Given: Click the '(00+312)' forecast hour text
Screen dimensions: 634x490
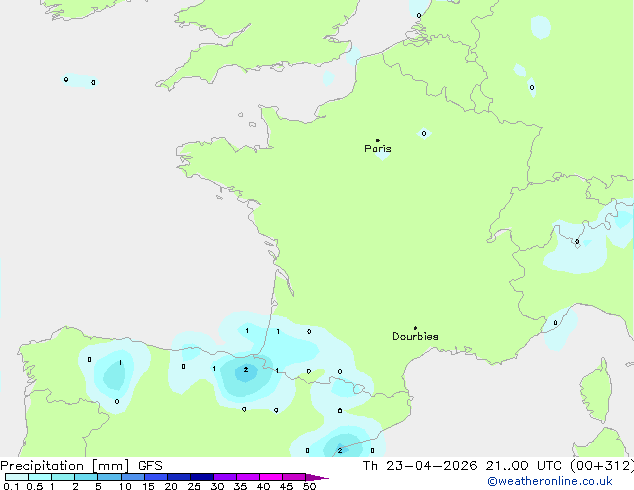Looking at the screenshot, I should click(x=602, y=466).
